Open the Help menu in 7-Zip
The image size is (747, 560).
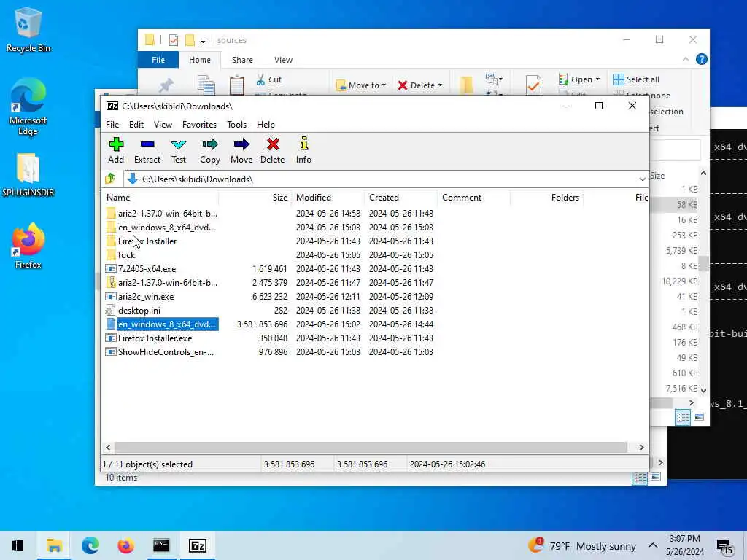[x=266, y=124]
